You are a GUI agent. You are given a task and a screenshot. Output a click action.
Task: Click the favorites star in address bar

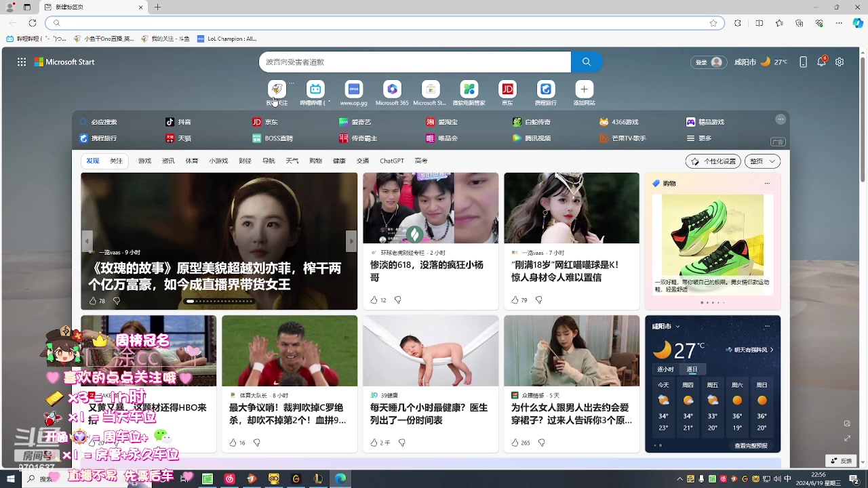pos(713,23)
